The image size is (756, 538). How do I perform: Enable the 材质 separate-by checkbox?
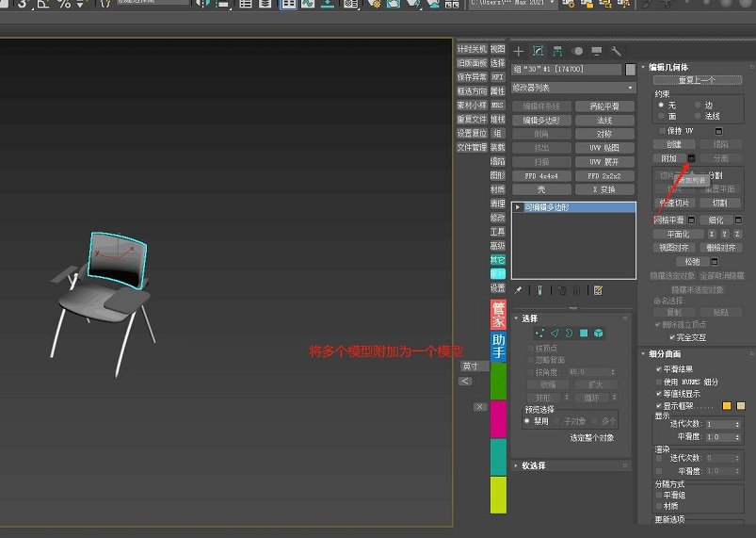coord(659,506)
